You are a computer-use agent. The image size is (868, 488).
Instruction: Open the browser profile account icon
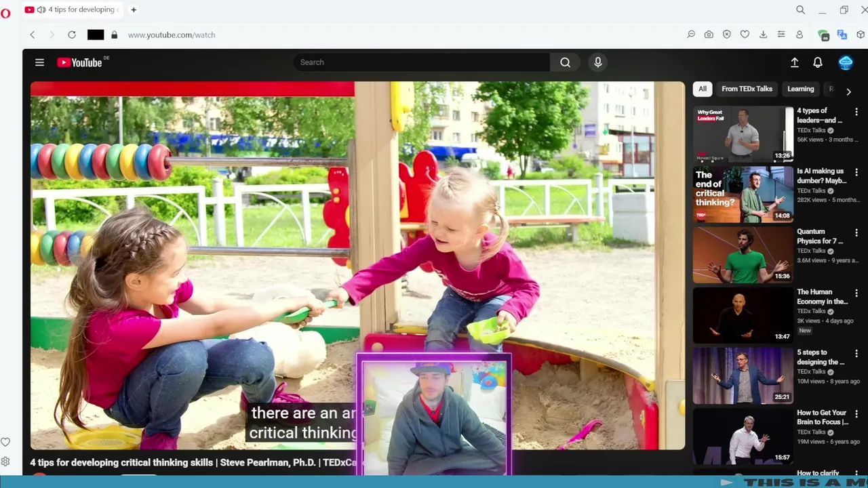[x=800, y=35]
